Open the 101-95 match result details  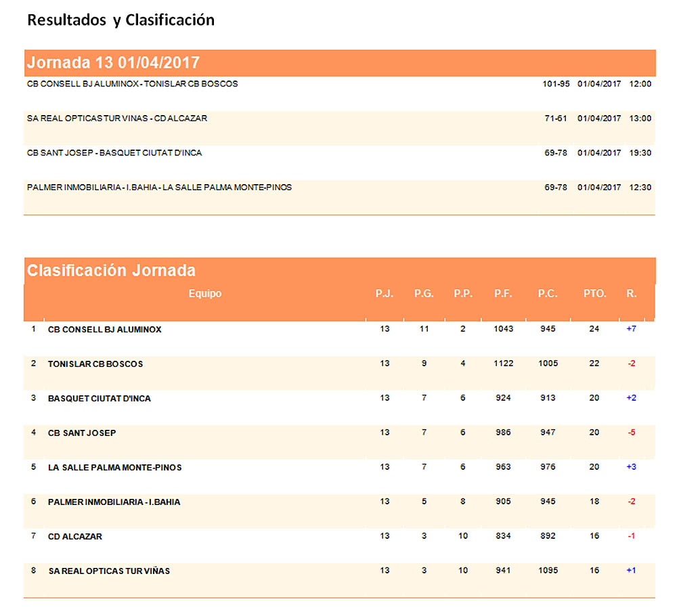555,84
